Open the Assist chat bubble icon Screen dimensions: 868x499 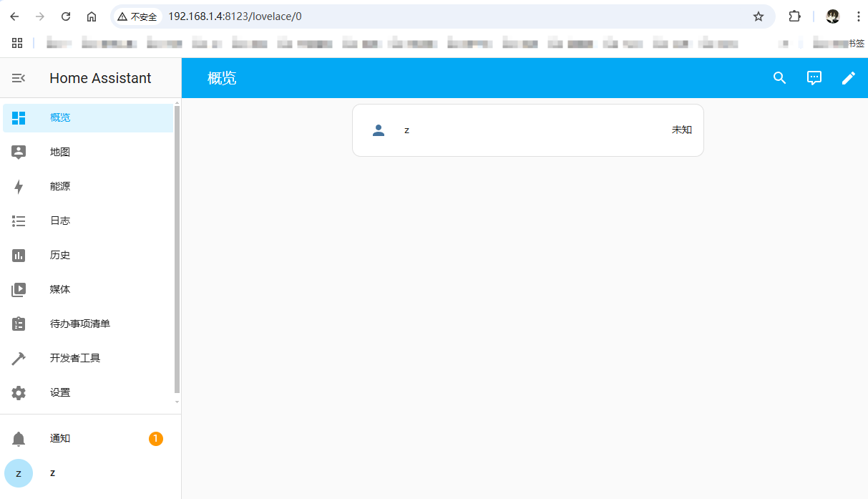click(814, 78)
